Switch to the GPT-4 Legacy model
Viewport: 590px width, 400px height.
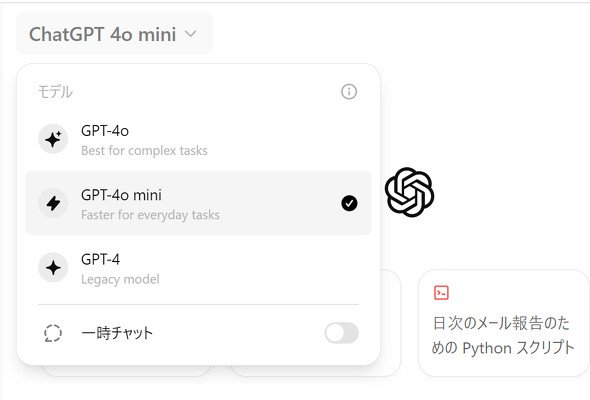[198, 268]
